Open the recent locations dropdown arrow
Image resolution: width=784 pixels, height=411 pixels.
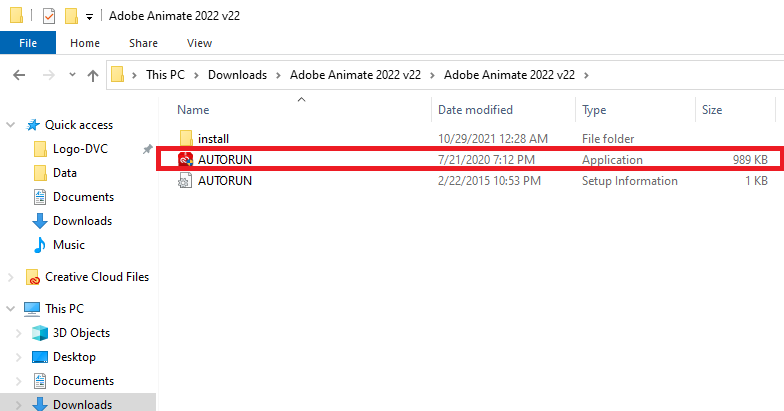72,74
